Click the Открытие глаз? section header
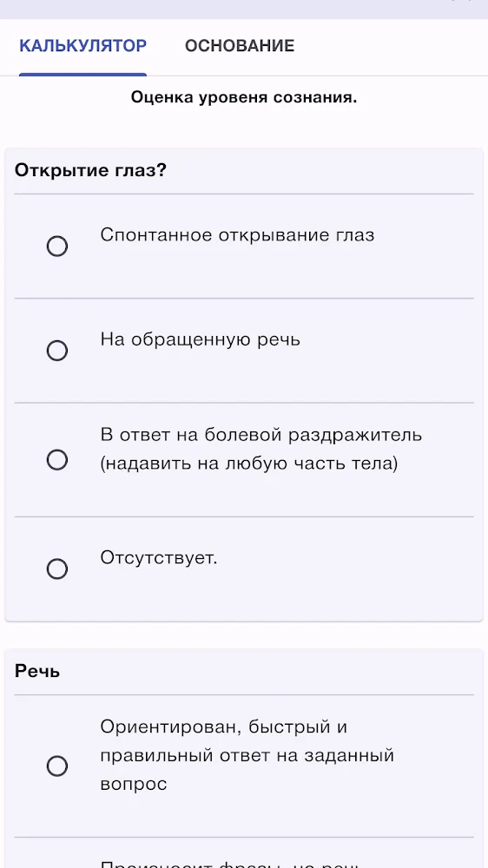This screenshot has width=488, height=868. click(90, 170)
